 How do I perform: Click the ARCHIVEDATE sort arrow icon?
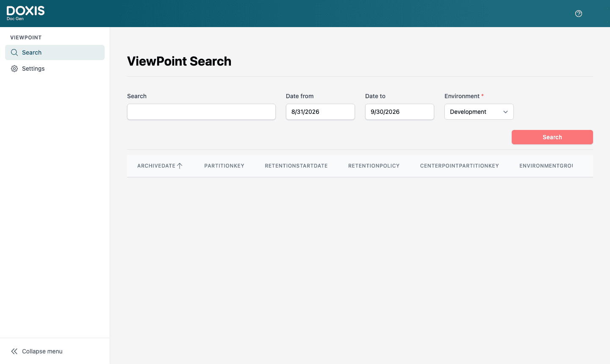180,166
